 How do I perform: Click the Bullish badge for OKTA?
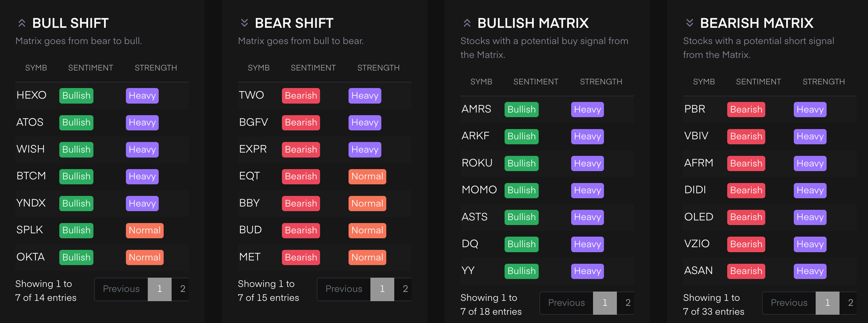coord(76,257)
